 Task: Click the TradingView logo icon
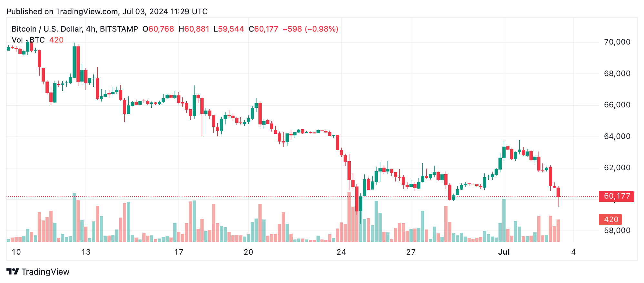[x=13, y=272]
